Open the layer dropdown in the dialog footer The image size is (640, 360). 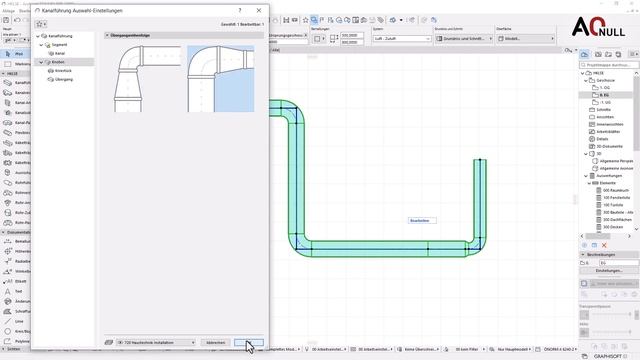(156, 342)
